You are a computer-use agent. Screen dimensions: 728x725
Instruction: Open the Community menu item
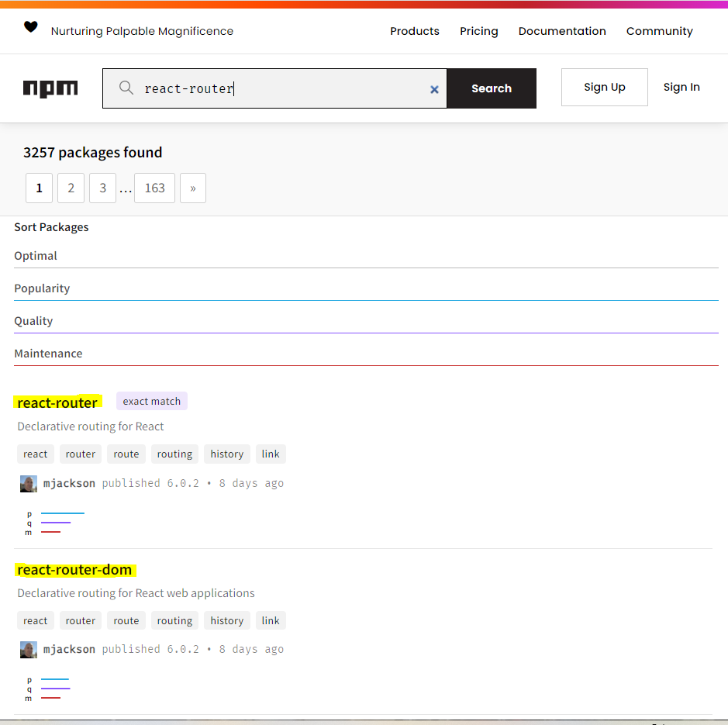tap(659, 31)
